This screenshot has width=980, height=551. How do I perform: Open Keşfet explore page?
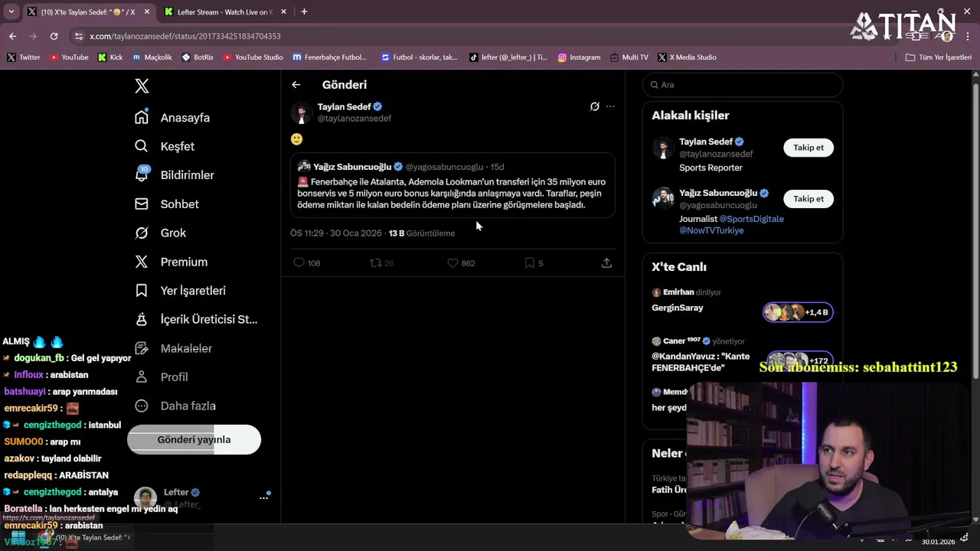[165, 146]
